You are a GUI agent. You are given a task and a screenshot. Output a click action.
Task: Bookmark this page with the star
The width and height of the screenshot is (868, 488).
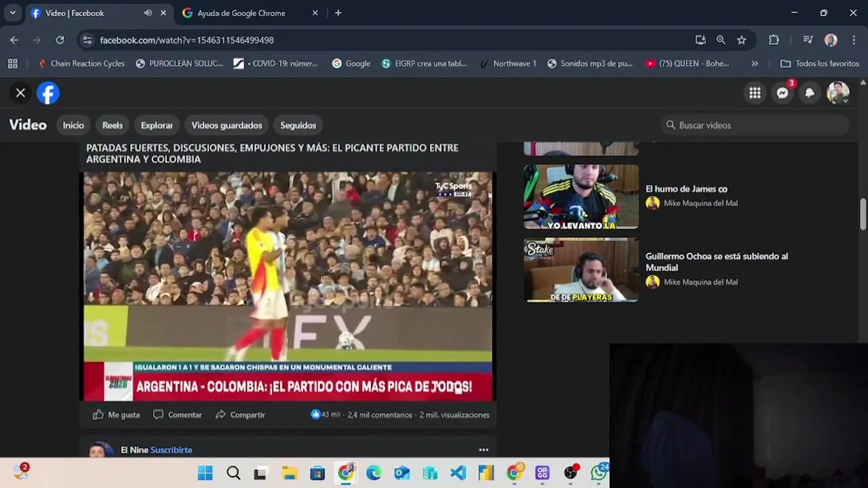[x=741, y=40]
